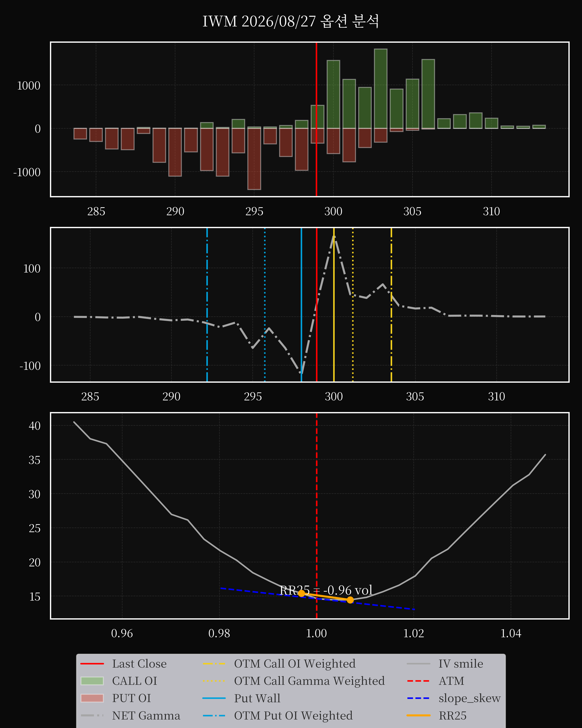Click the 'RR25' legend label

point(453,716)
